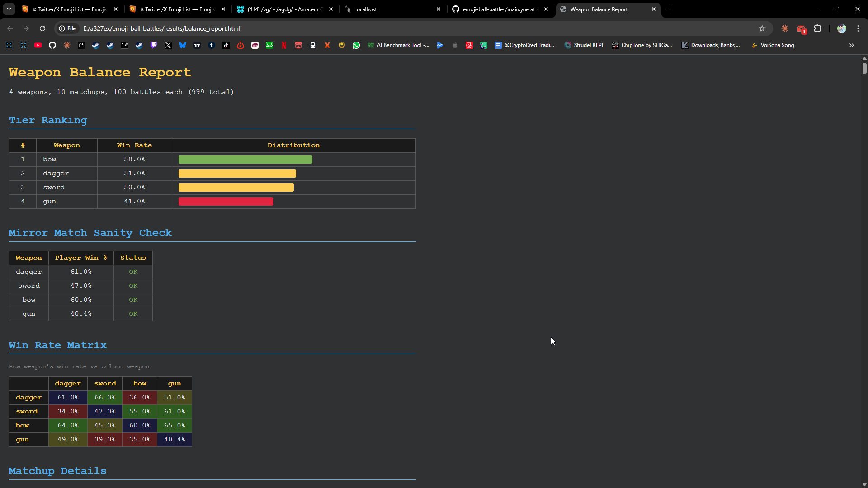Click the Netflix bookmark icon
The height and width of the screenshot is (488, 868).
click(x=284, y=45)
